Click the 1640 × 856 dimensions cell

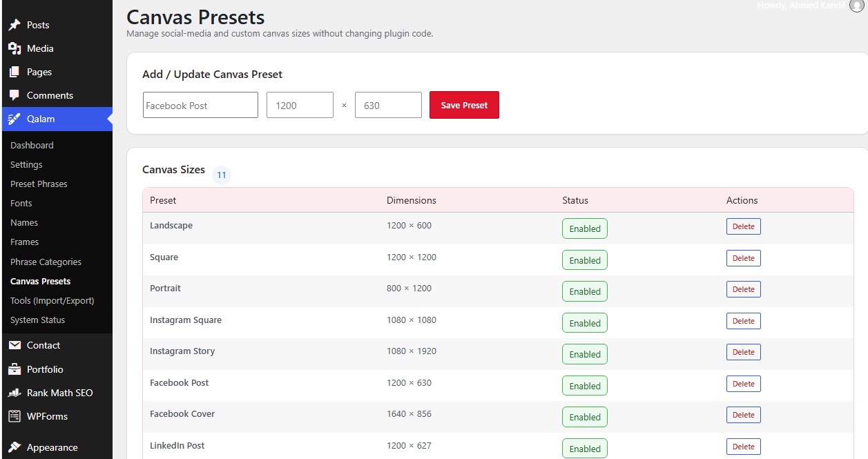(409, 414)
